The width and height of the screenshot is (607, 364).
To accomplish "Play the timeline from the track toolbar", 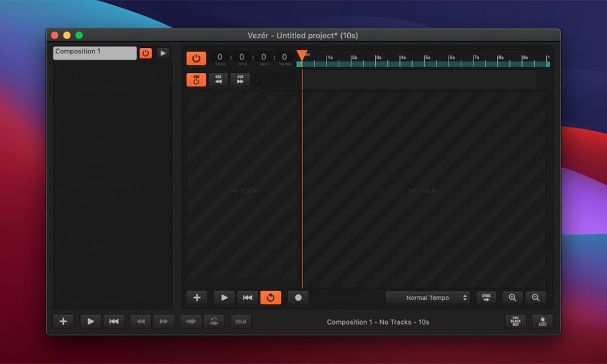I will pos(224,297).
